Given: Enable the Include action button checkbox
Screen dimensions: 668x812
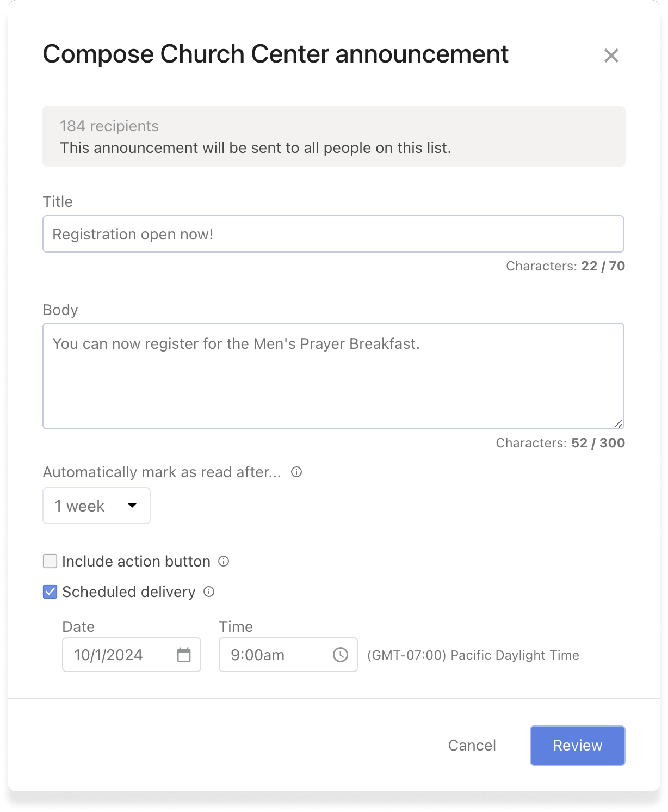Looking at the screenshot, I should (x=50, y=561).
